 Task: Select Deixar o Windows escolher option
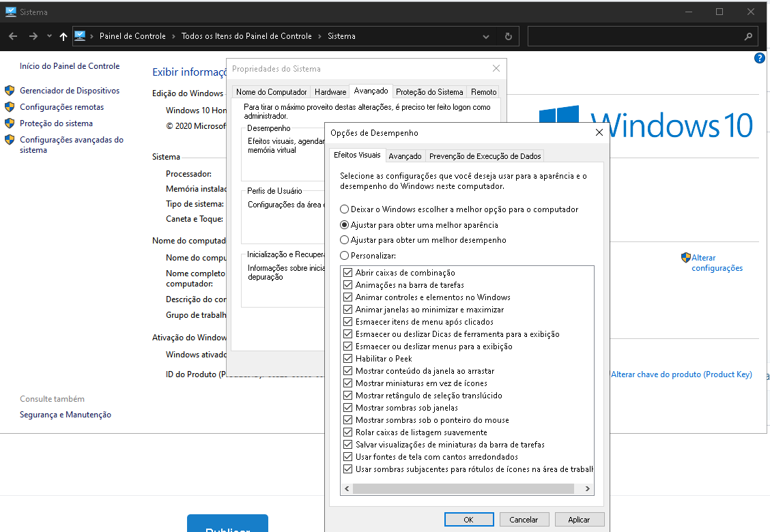tap(459, 209)
